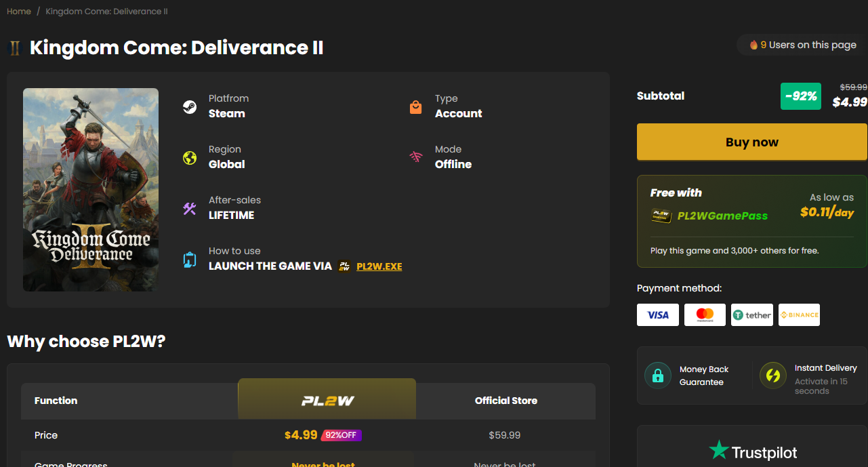Open the PL2W.EXE launcher link
This screenshot has height=467, width=868.
tap(379, 266)
